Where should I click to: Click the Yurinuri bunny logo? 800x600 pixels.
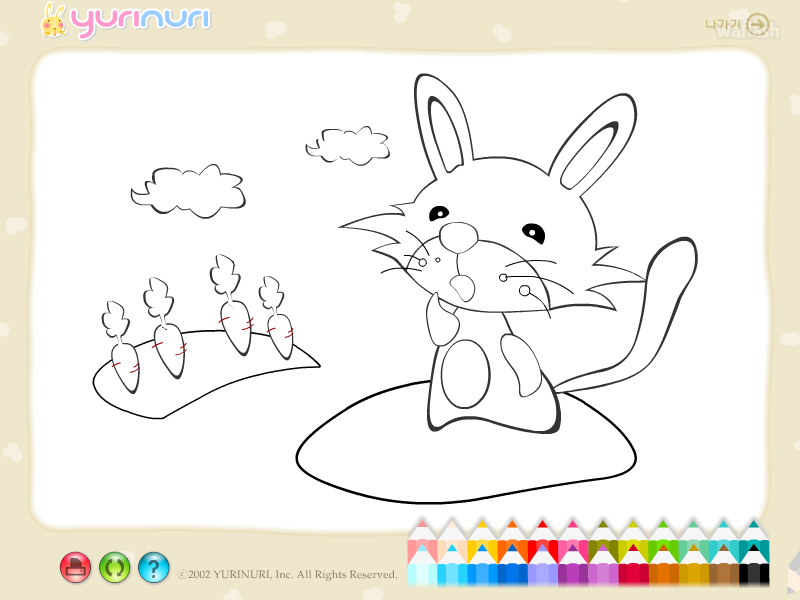pos(54,20)
